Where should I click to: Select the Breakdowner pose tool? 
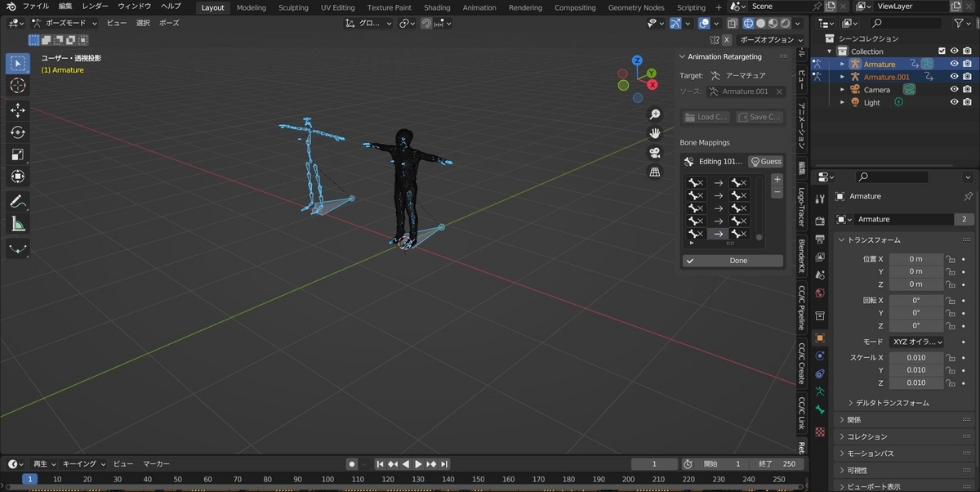[x=18, y=248]
